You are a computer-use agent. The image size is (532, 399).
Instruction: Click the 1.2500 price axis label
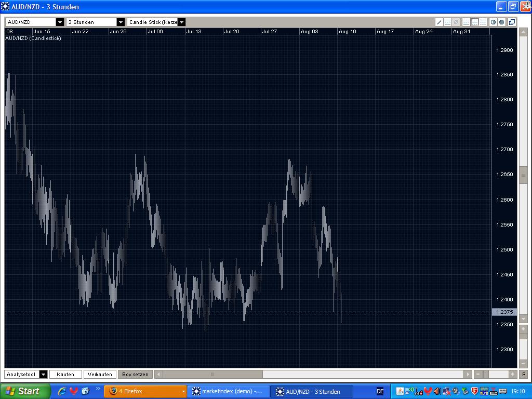(504, 249)
